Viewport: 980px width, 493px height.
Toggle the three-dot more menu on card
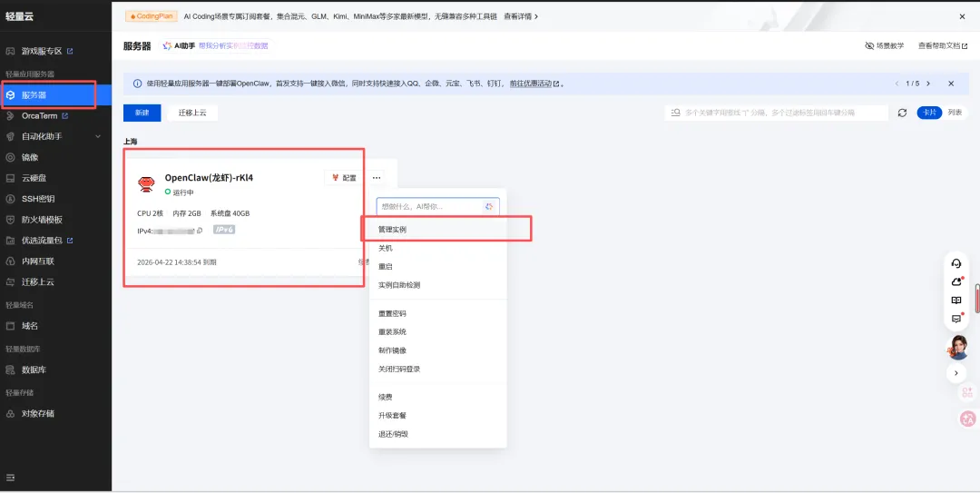377,178
